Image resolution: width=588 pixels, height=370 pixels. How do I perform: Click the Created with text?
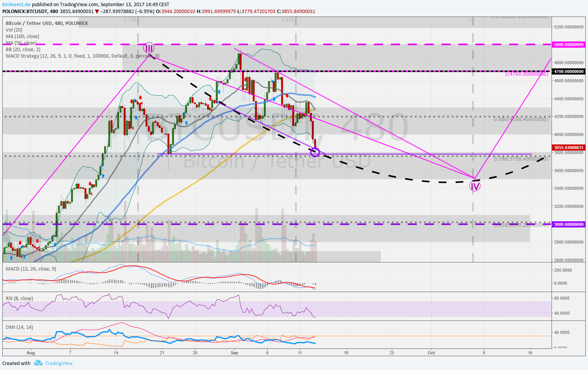16,363
